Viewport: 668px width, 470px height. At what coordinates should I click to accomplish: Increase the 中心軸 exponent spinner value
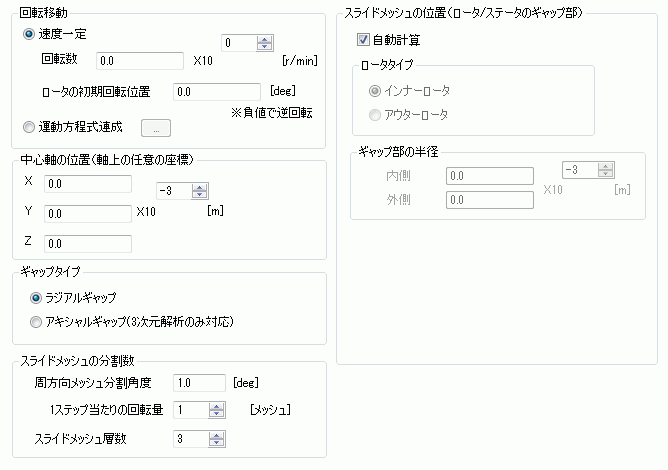click(199, 187)
